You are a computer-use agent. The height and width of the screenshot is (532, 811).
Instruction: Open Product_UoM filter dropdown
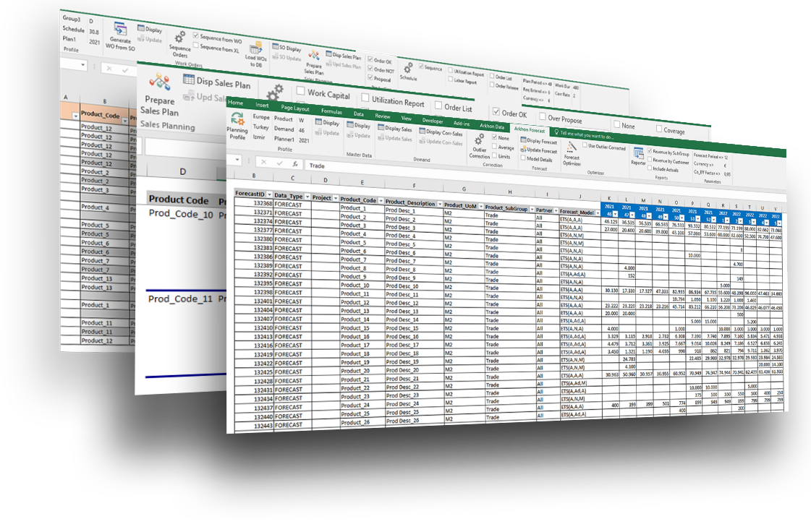click(x=480, y=206)
